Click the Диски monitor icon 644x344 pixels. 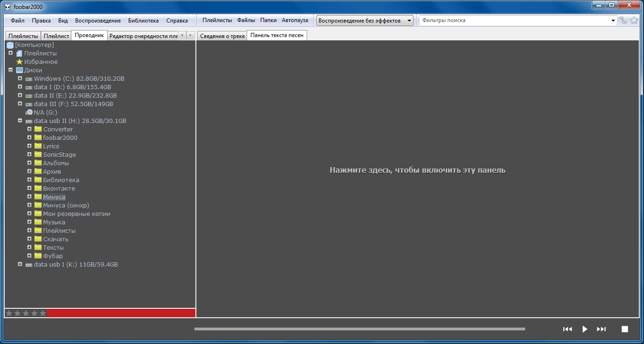(19, 70)
